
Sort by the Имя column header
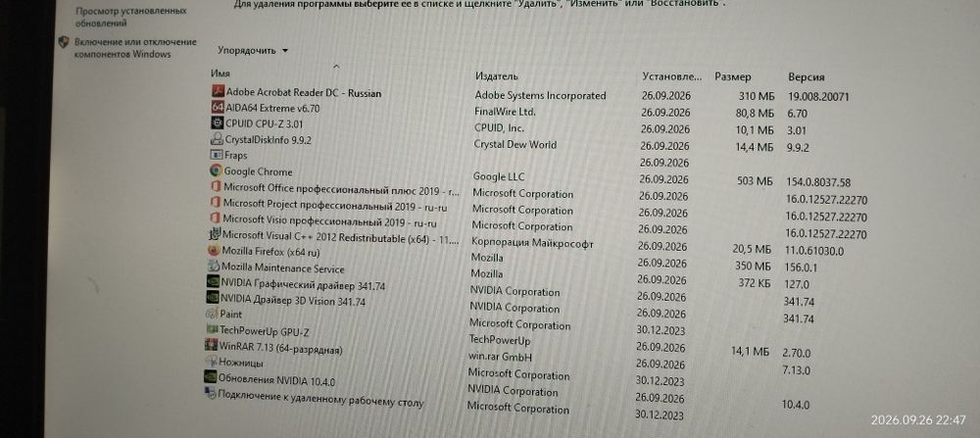coord(220,73)
